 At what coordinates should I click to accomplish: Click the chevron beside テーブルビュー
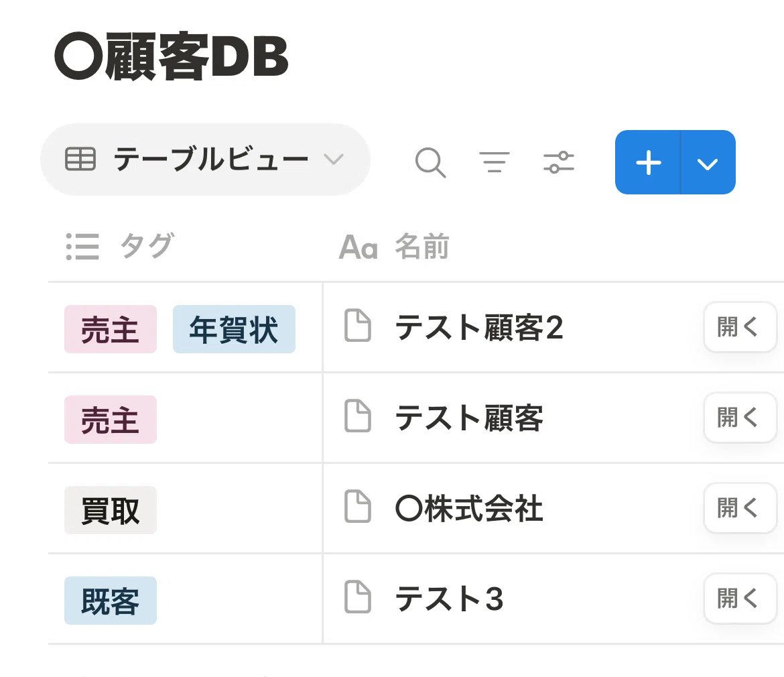coord(334,160)
